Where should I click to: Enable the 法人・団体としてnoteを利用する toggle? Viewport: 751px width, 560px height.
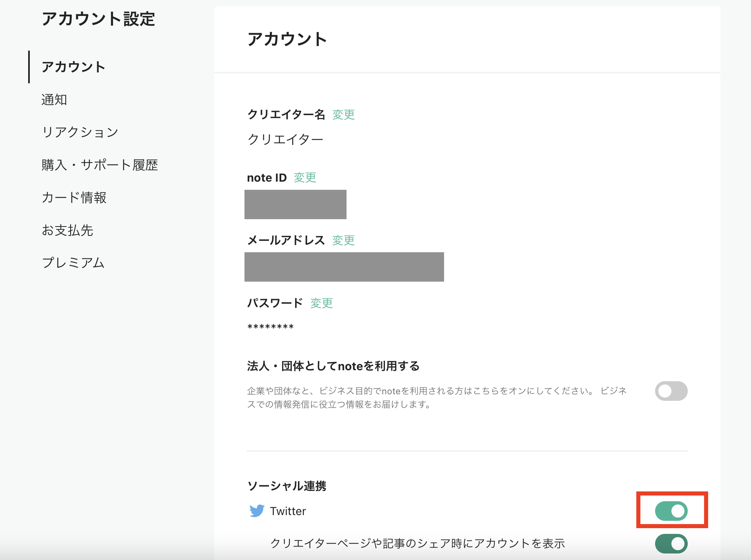pos(671,391)
